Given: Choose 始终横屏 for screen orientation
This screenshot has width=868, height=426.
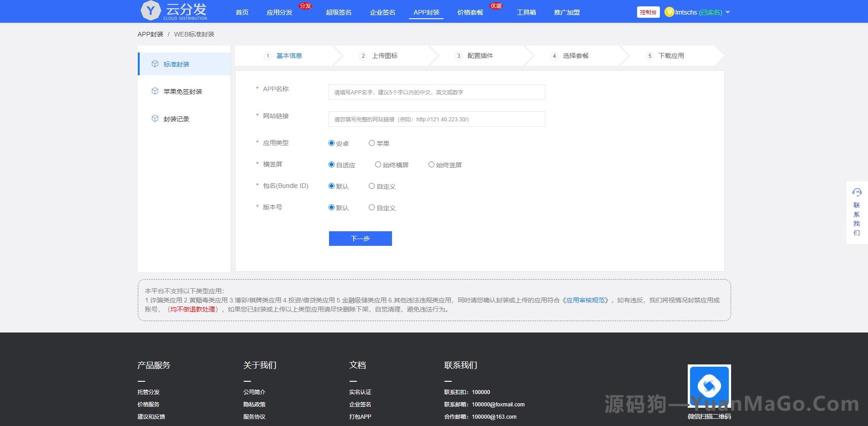Looking at the screenshot, I should coord(378,164).
